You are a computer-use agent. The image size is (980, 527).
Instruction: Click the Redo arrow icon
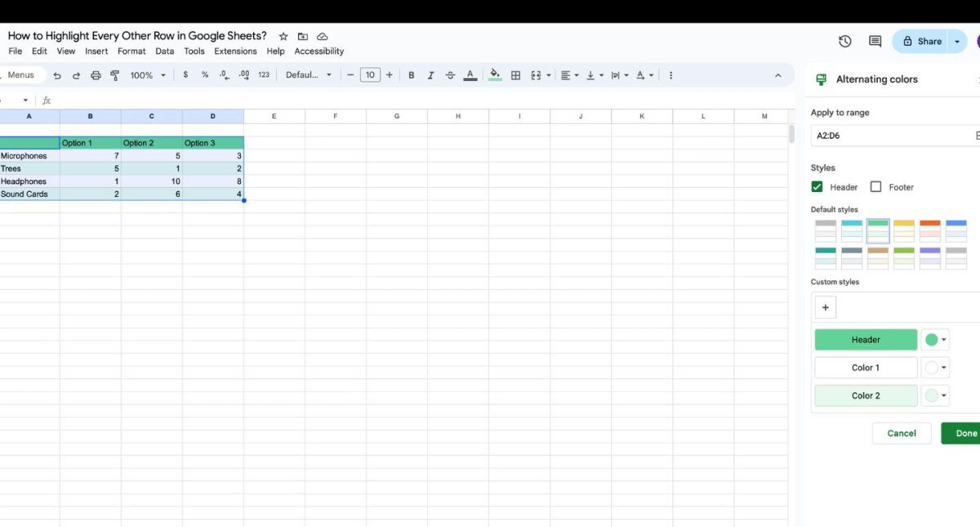(x=76, y=75)
